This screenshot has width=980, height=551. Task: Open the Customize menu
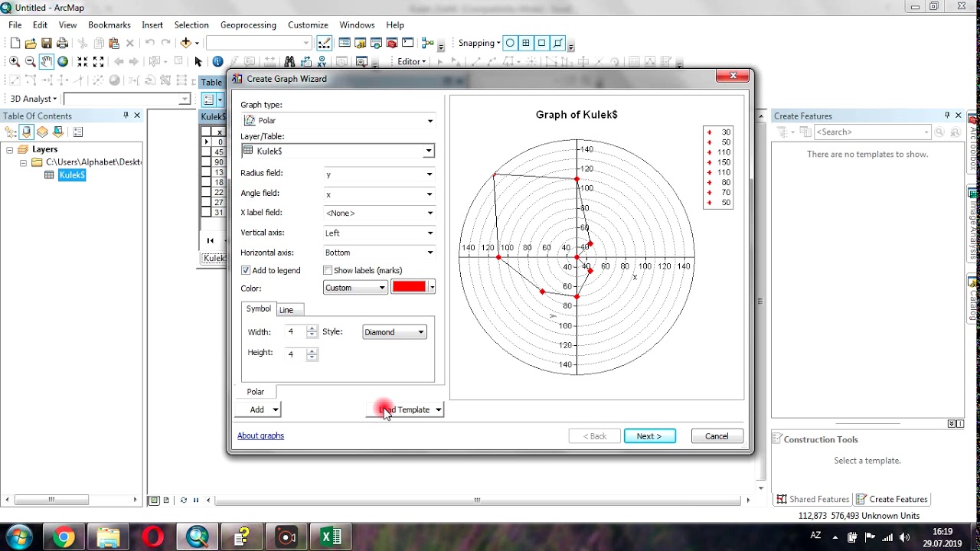308,25
